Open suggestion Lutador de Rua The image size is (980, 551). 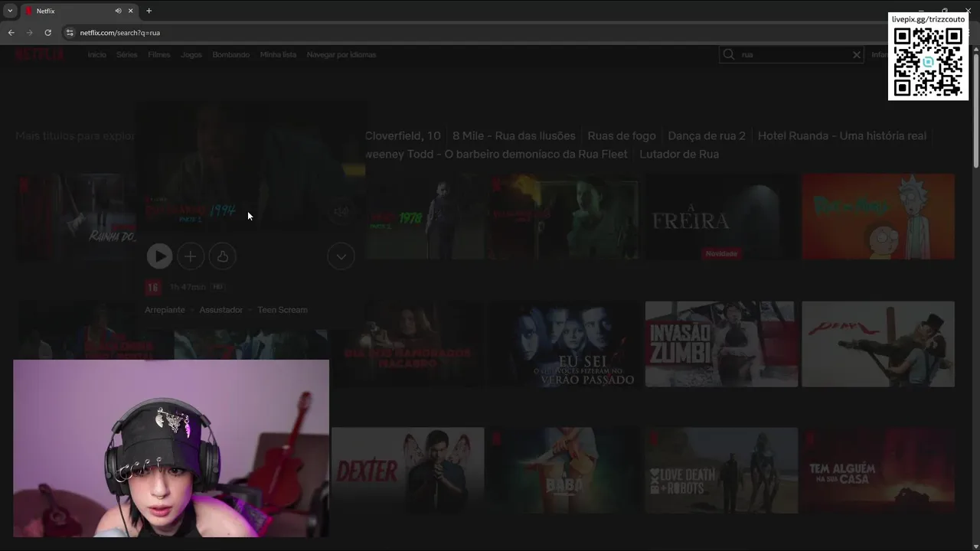point(679,154)
